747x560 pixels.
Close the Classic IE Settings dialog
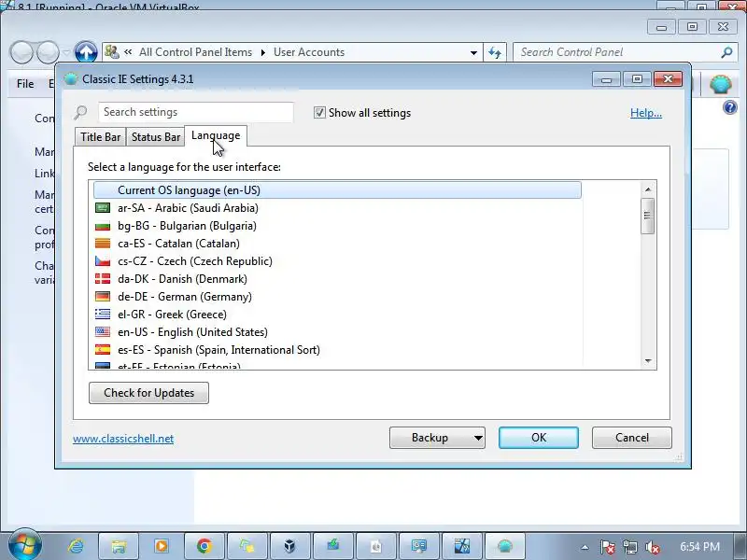click(668, 79)
